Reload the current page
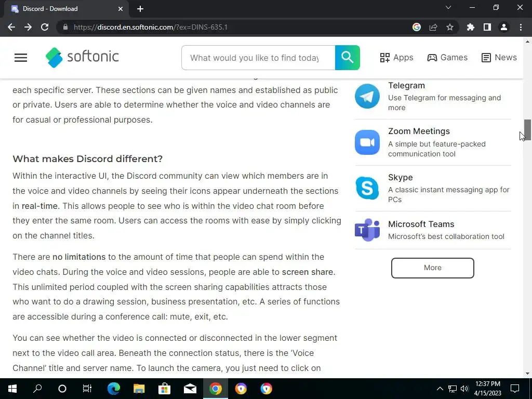532x399 pixels. click(x=45, y=27)
